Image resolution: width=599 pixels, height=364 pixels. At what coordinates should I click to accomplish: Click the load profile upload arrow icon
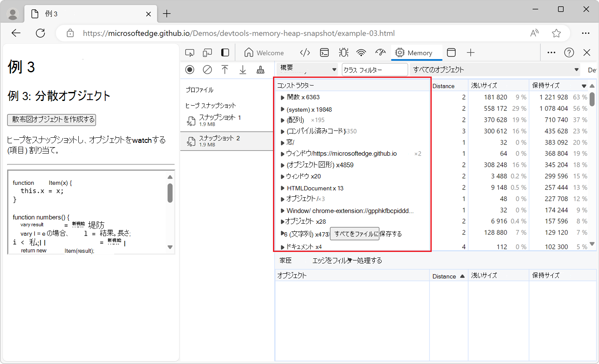click(x=225, y=70)
